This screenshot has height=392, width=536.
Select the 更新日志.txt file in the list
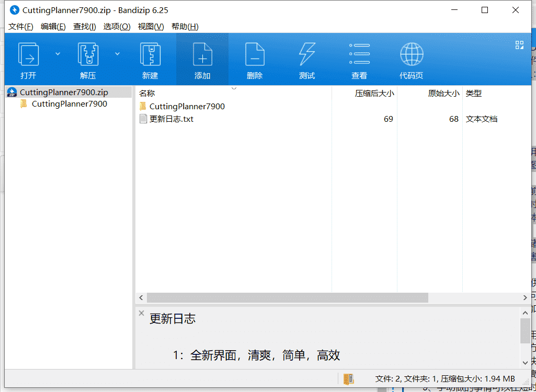(x=172, y=119)
